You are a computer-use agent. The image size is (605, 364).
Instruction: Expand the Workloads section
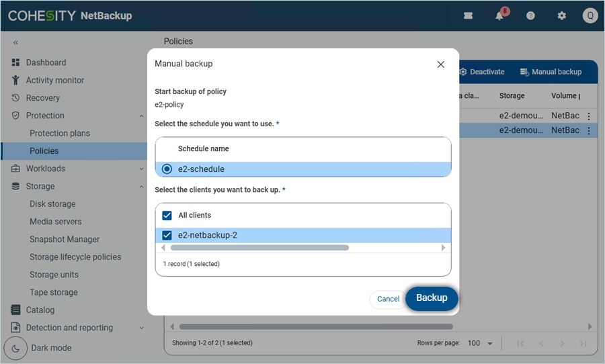141,169
